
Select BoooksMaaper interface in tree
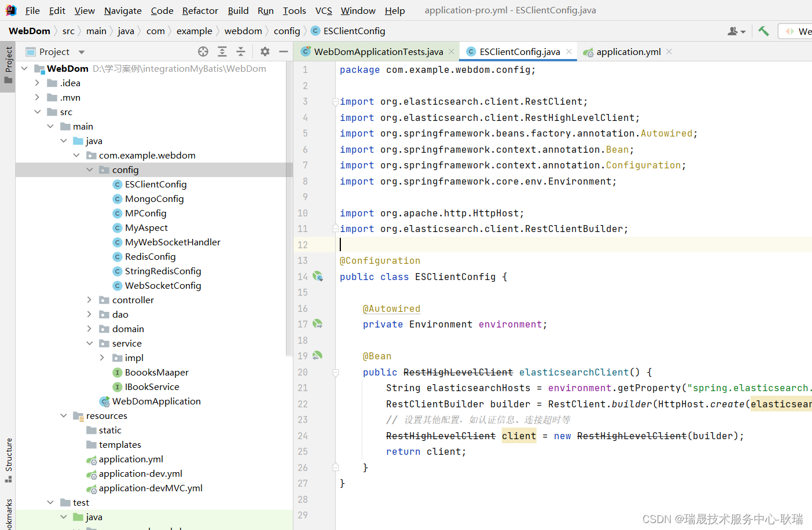(x=157, y=372)
